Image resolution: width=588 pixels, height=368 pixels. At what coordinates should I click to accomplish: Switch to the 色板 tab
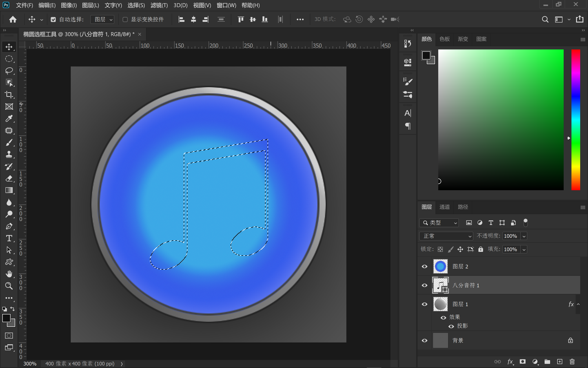tap(444, 39)
